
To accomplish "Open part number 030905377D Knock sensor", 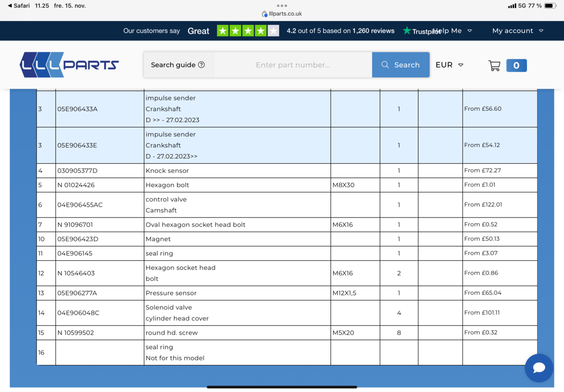I will [x=77, y=171].
